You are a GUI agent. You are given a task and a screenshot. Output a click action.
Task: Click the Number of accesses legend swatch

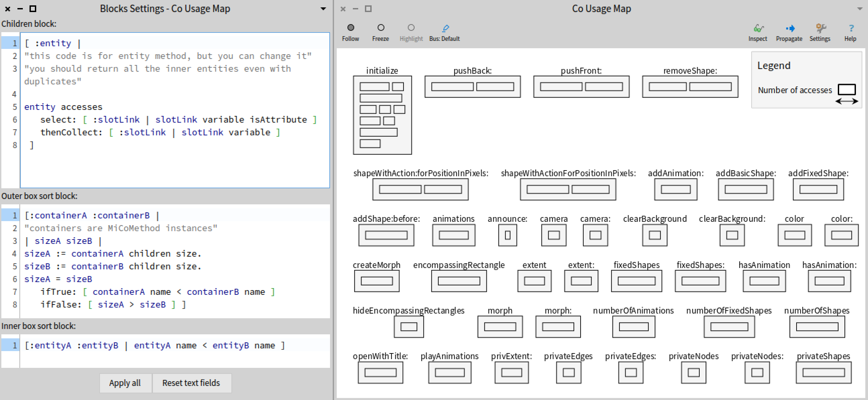coord(847,89)
